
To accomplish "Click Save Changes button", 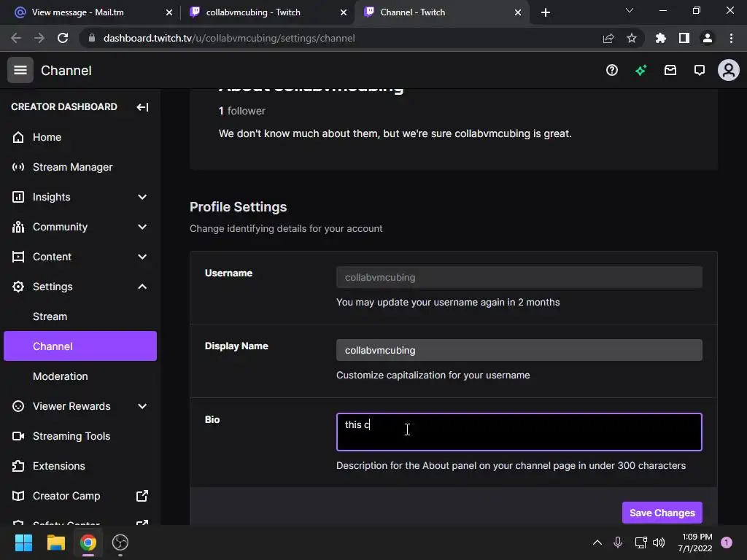I will (662, 513).
